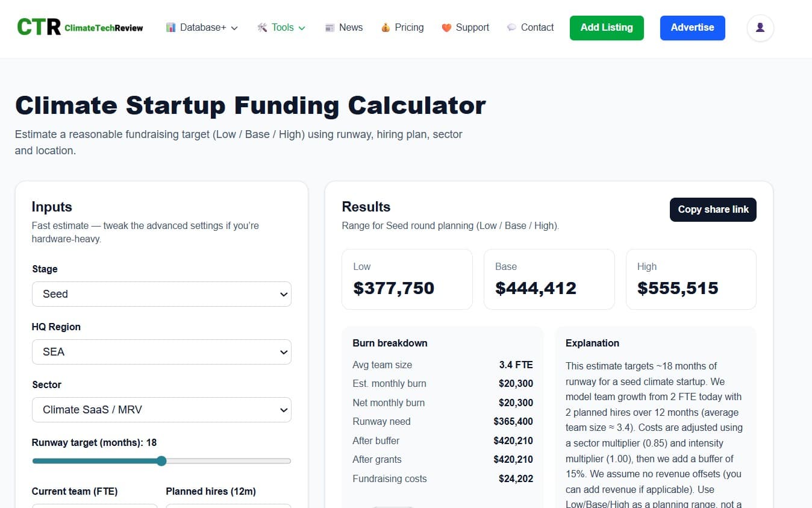This screenshot has height=508, width=812.
Task: Click the After buffer row label
Action: click(376, 441)
